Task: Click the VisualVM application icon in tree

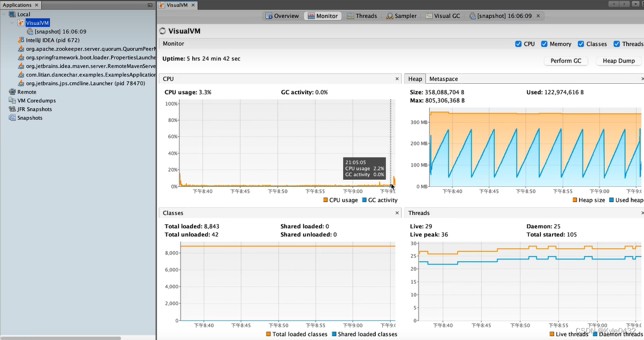Action: pyautogui.click(x=21, y=23)
